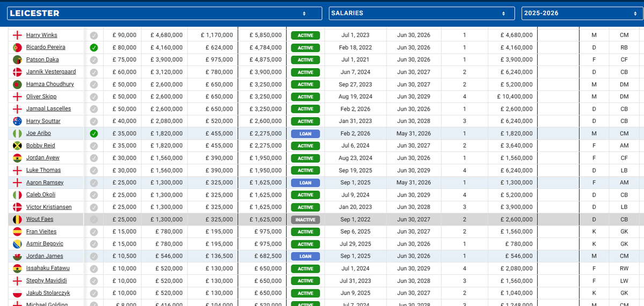Select weekly wage £ 90,000 for Harry Winks

pos(125,35)
